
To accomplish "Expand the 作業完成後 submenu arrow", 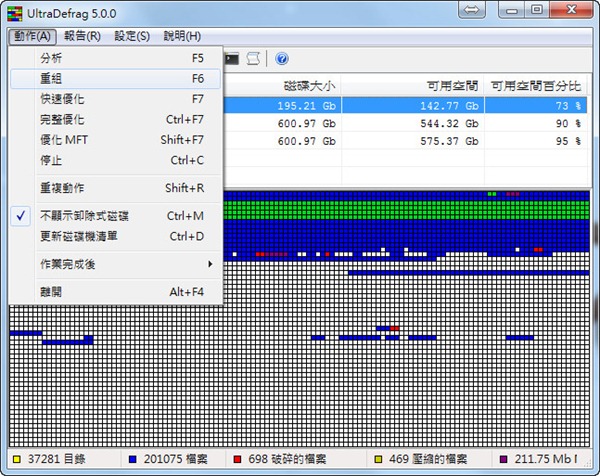I will click(x=210, y=264).
